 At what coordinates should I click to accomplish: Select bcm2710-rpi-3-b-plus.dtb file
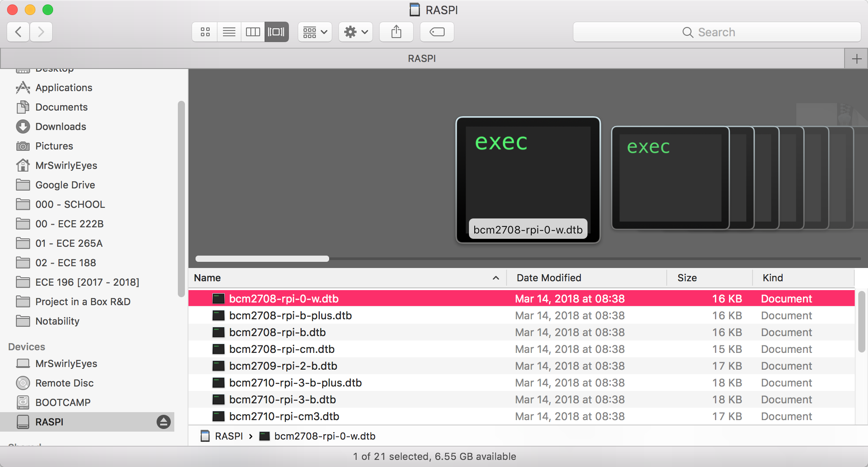pyautogui.click(x=295, y=383)
